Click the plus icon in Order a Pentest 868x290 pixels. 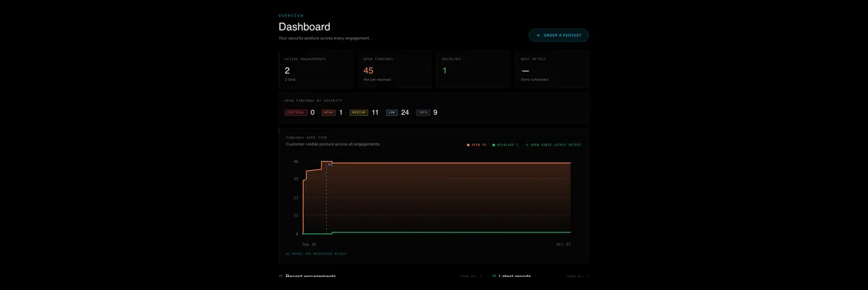[x=538, y=35]
